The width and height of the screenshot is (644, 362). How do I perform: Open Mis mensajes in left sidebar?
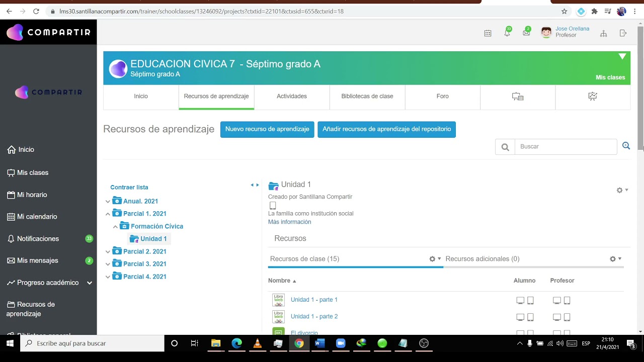pos(32,260)
